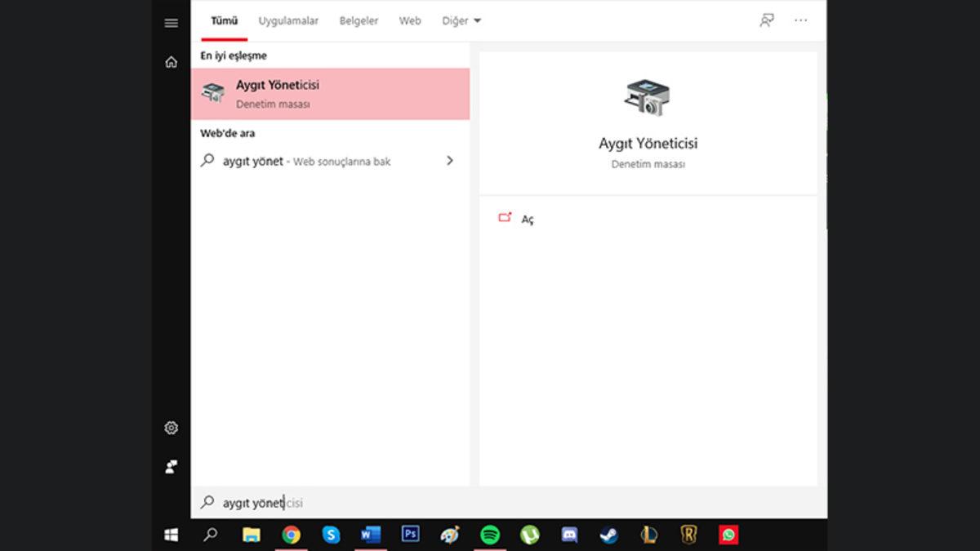The width and height of the screenshot is (980, 551).
Task: Launch Google Chrome from the taskbar
Action: pyautogui.click(x=291, y=535)
